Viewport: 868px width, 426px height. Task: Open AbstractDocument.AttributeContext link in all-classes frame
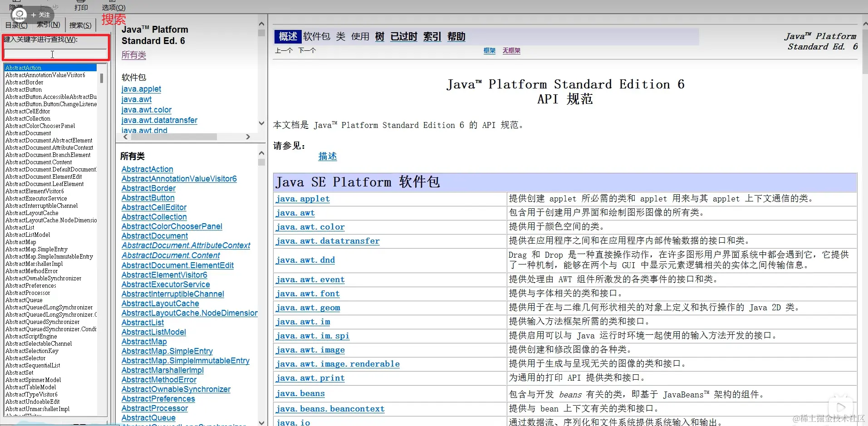pos(186,245)
